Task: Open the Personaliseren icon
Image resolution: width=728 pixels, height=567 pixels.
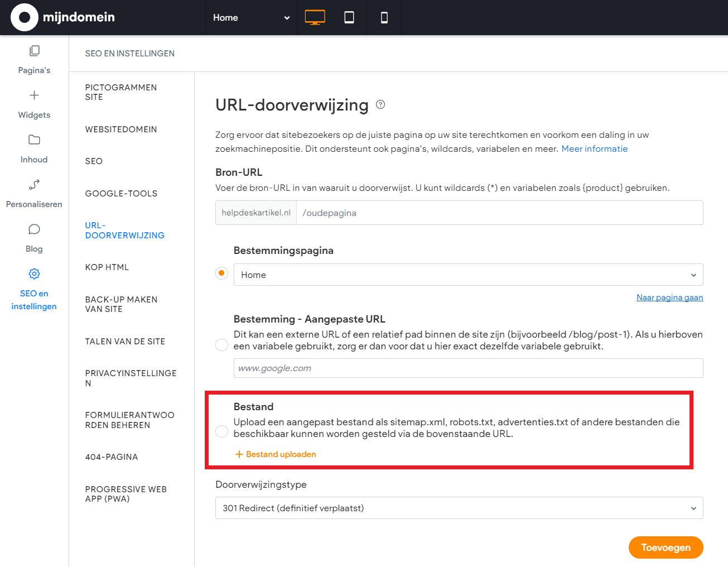Action: pos(34,185)
